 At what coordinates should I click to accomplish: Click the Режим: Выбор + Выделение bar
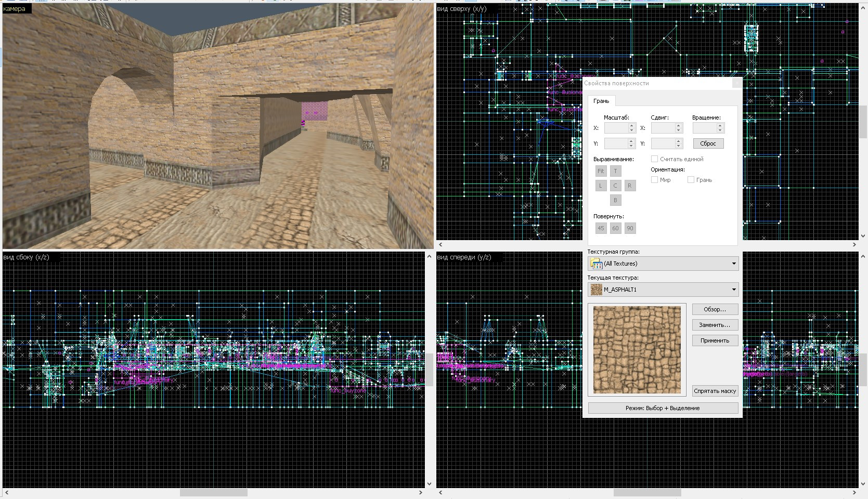coord(663,408)
